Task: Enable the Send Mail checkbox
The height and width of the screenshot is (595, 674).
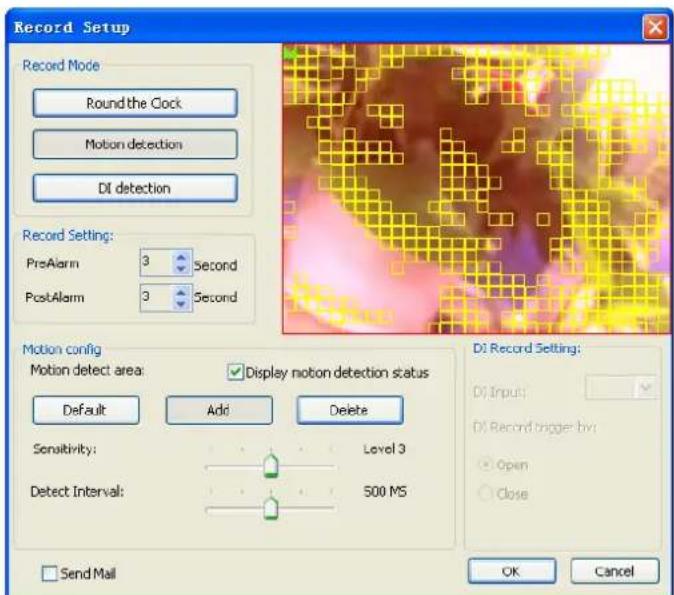Action: (49, 574)
